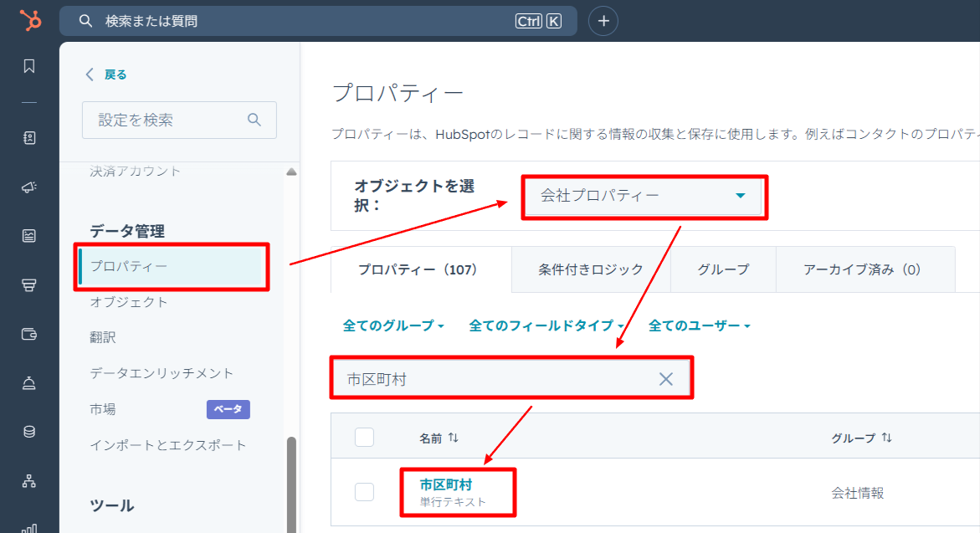The width and height of the screenshot is (980, 533).
Task: Open the commerce wallet icon in sidebar
Action: (x=29, y=335)
